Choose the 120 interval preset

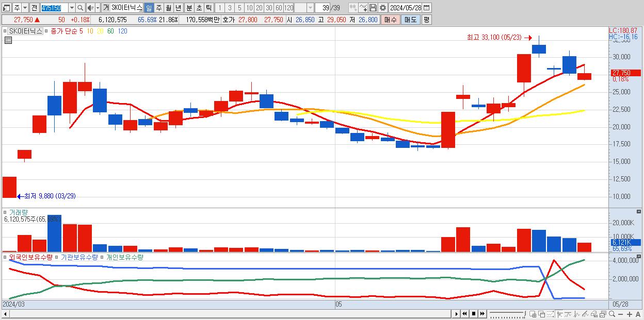(288, 8)
